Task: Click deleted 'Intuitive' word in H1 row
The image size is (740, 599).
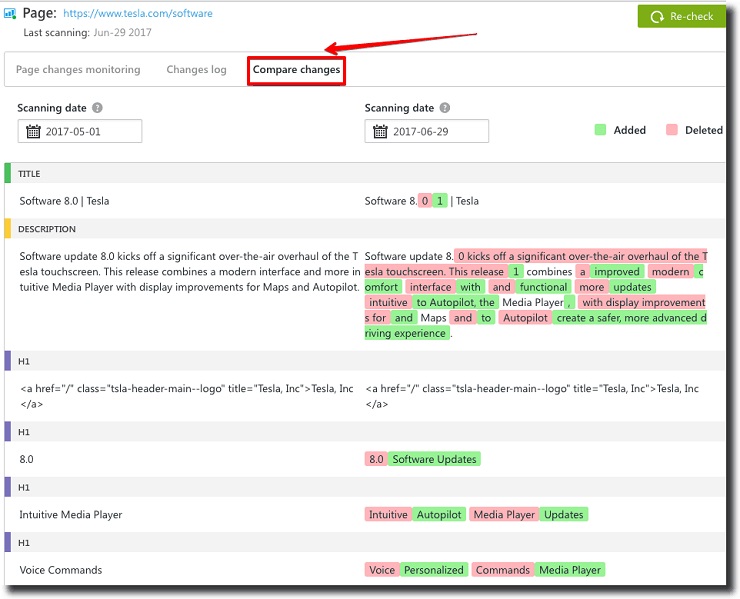Action: [388, 515]
